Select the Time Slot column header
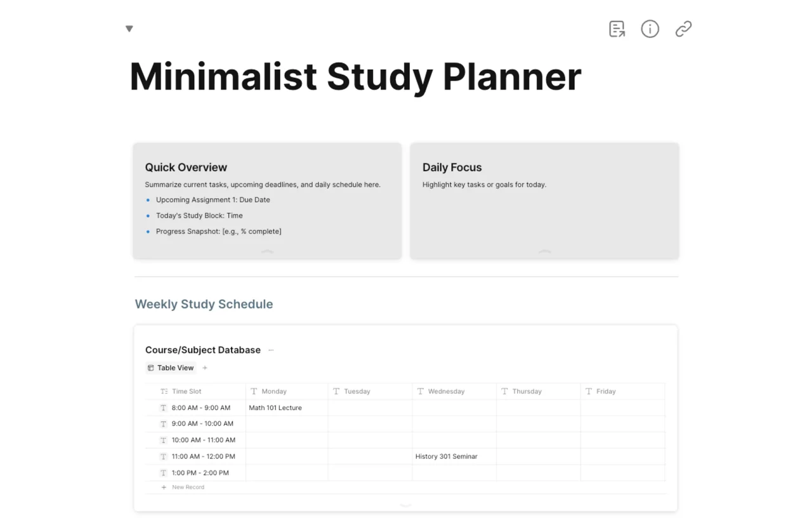This screenshot has width=812, height=518. click(195, 391)
